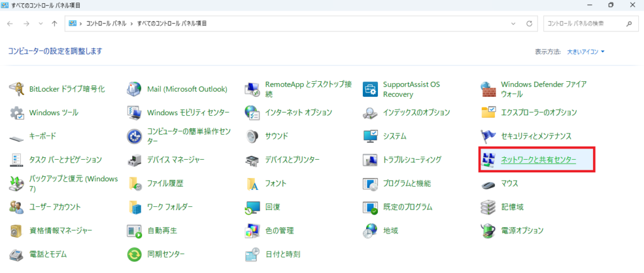Open the 電話とモデム icon
This screenshot has width=644, height=273.
pos(17,255)
